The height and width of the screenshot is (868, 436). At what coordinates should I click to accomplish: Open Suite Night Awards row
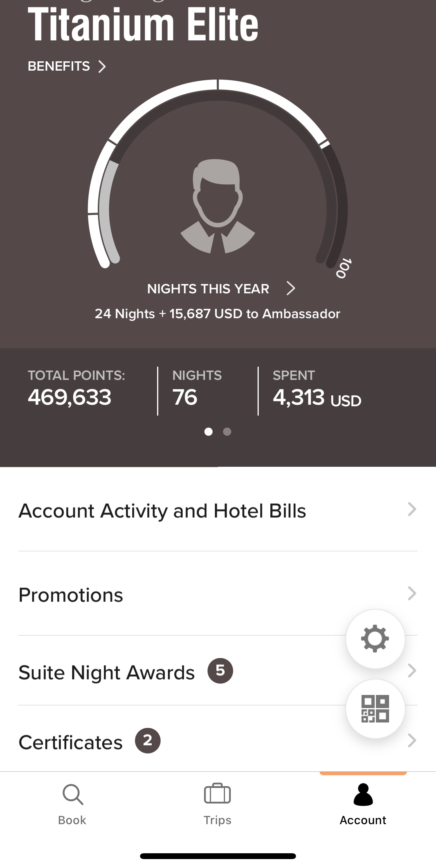(218, 671)
